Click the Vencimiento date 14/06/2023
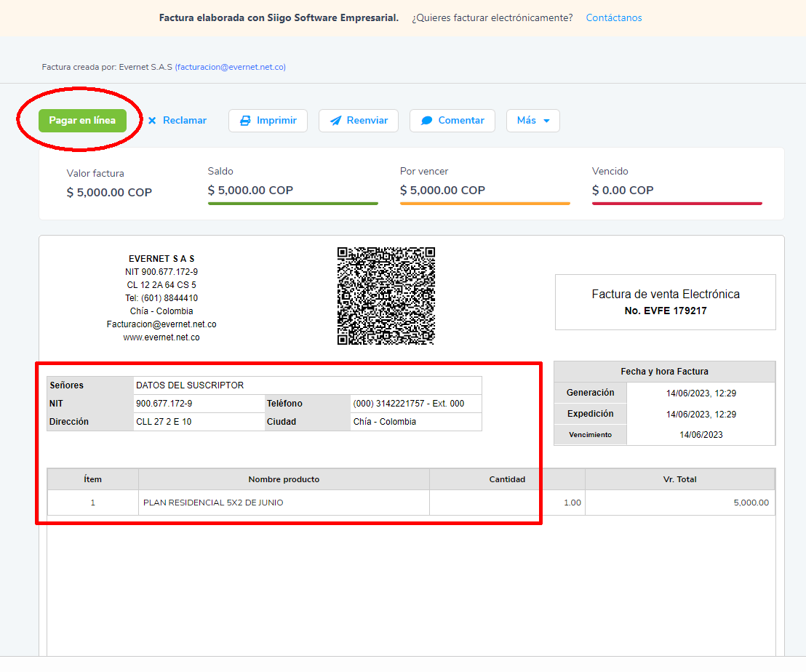This screenshot has height=672, width=806. point(701,435)
